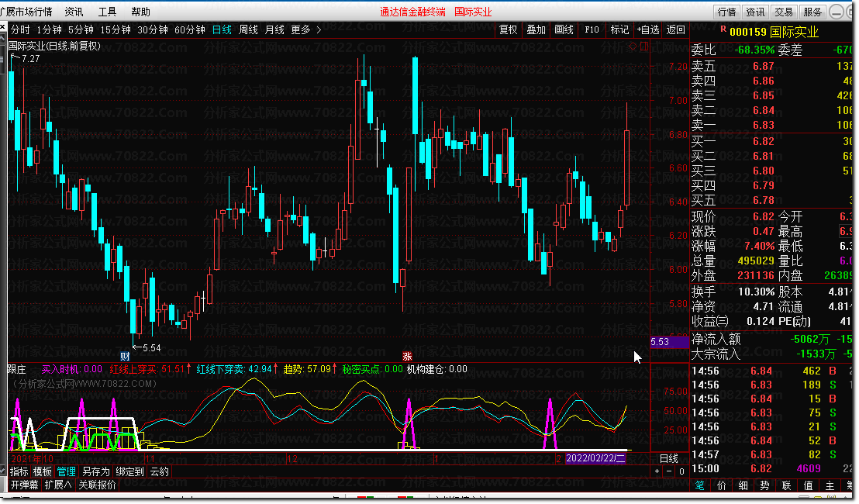
Task: Click the 国际实业(日线.前复权) chart title
Action: (x=55, y=46)
